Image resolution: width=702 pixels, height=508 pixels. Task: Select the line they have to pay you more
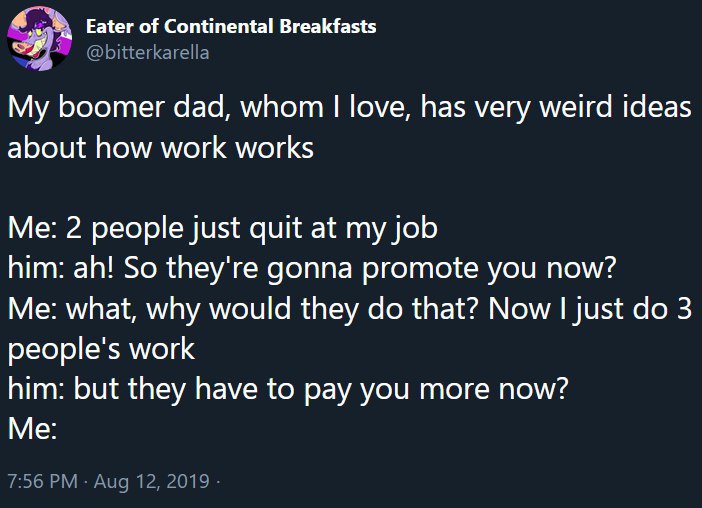pos(288,389)
